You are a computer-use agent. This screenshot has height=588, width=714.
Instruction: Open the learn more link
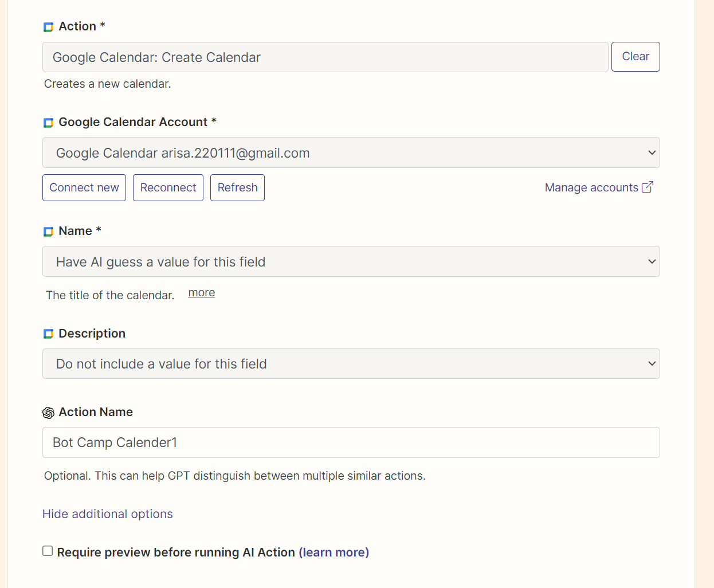pyautogui.click(x=334, y=552)
